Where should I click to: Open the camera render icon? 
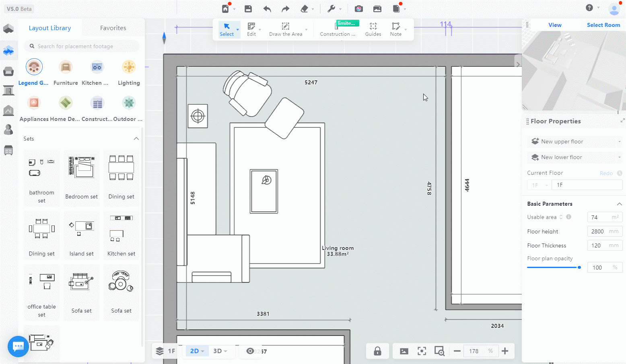pyautogui.click(x=359, y=9)
